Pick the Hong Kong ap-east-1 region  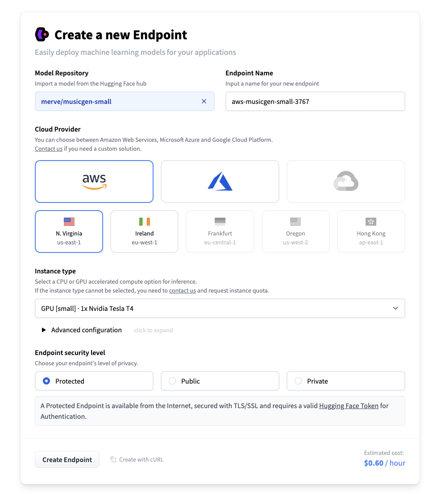371,231
